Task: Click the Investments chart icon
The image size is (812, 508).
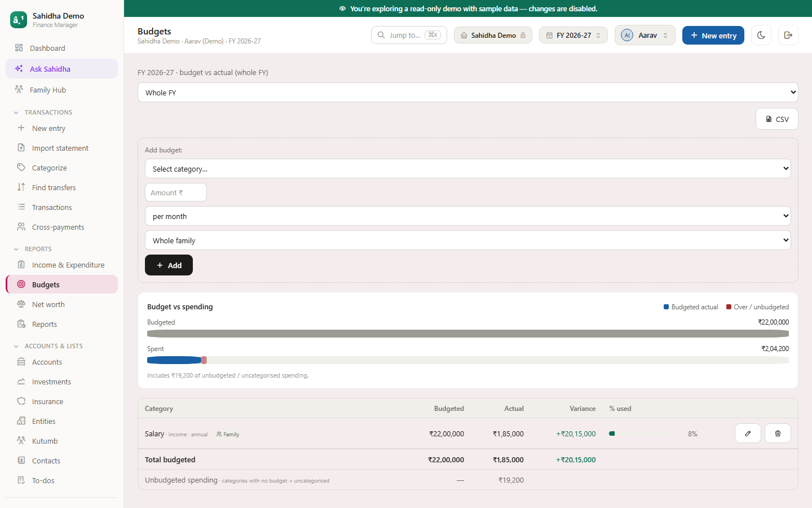Action: (21, 382)
